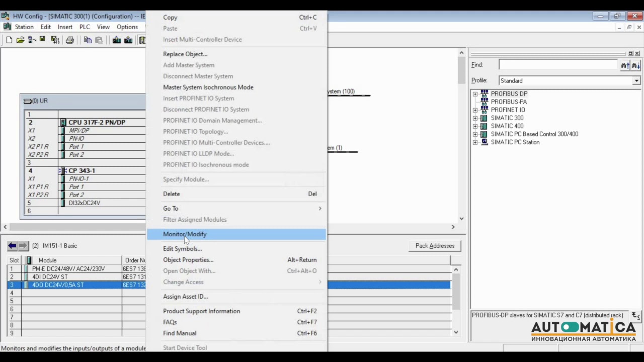Choose Assign Asset ID... menu entry

point(236,297)
